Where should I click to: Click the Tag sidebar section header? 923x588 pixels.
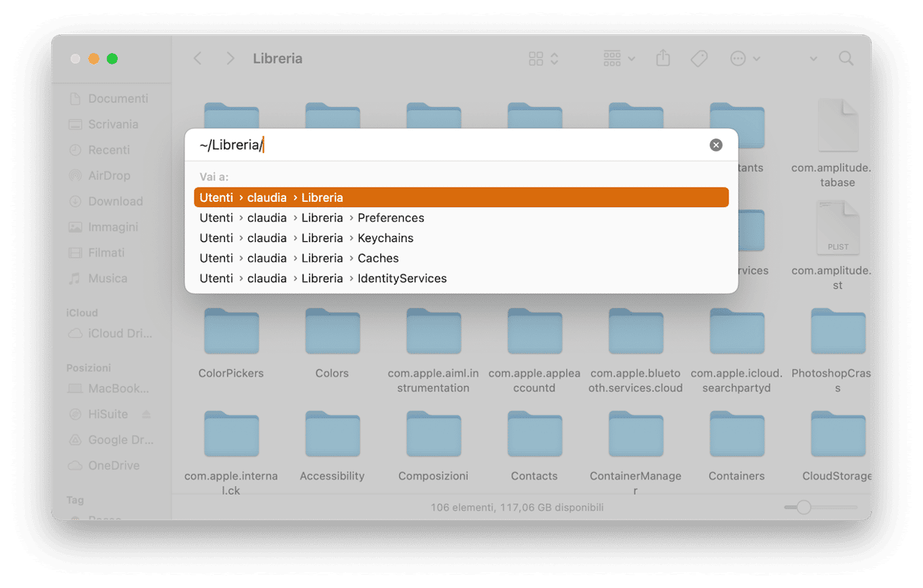coord(75,500)
